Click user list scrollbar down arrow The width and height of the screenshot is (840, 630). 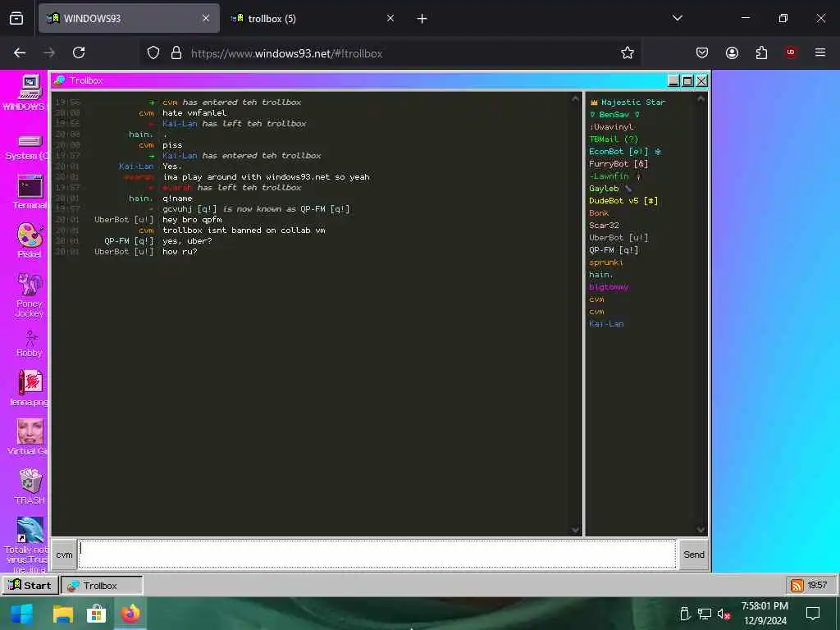(x=701, y=530)
